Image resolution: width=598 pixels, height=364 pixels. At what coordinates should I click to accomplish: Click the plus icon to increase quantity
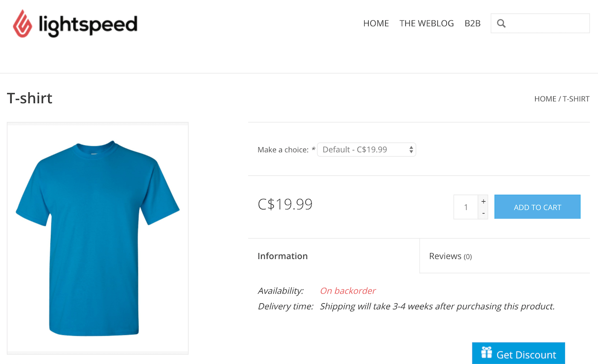[483, 201]
